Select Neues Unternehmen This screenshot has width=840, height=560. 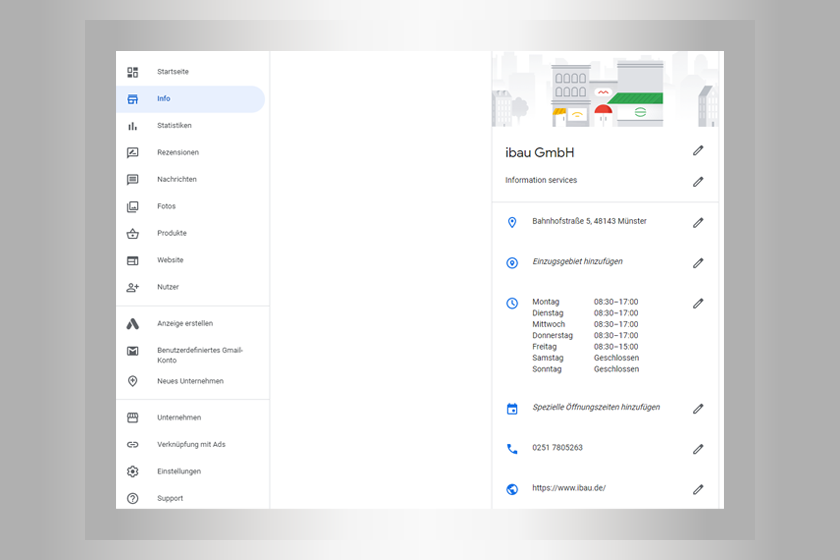(x=192, y=381)
